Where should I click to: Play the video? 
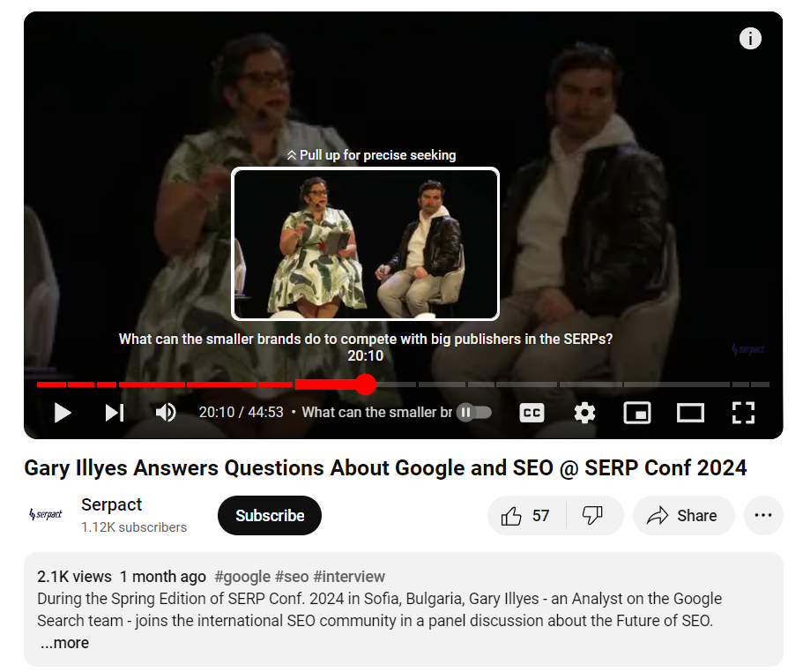pos(63,413)
